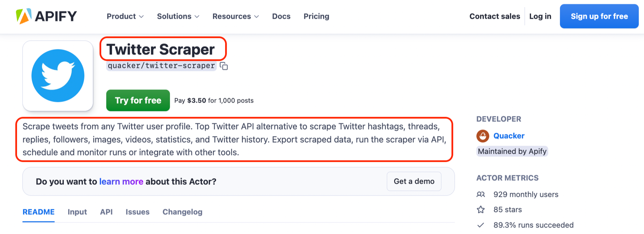Click the Quacker developer avatar icon

(483, 136)
